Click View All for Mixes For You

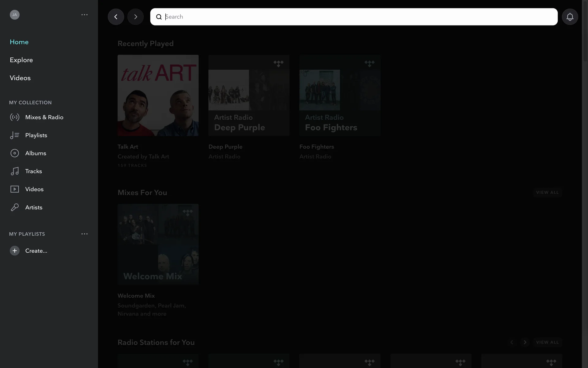[x=547, y=192]
